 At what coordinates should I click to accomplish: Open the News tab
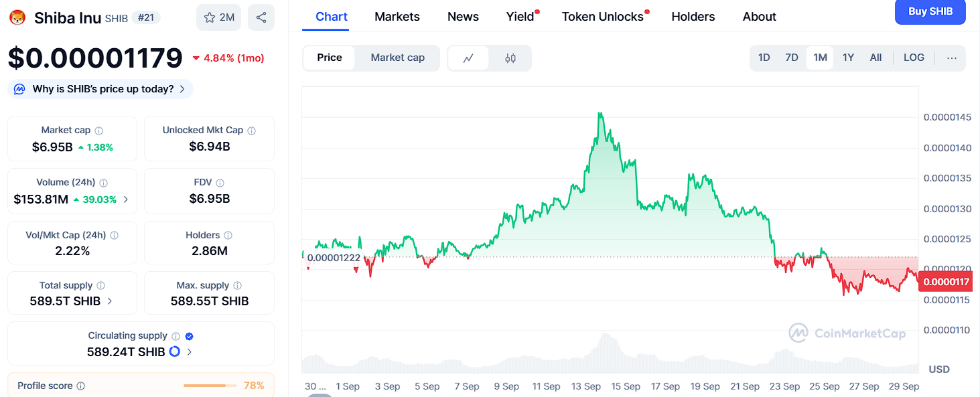(x=463, y=17)
